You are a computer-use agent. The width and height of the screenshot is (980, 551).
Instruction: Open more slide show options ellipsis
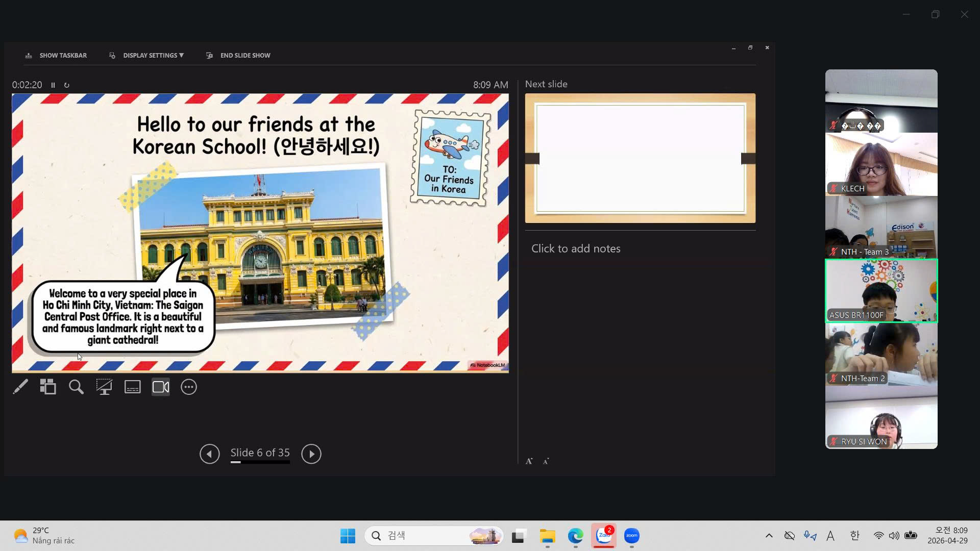tap(189, 387)
